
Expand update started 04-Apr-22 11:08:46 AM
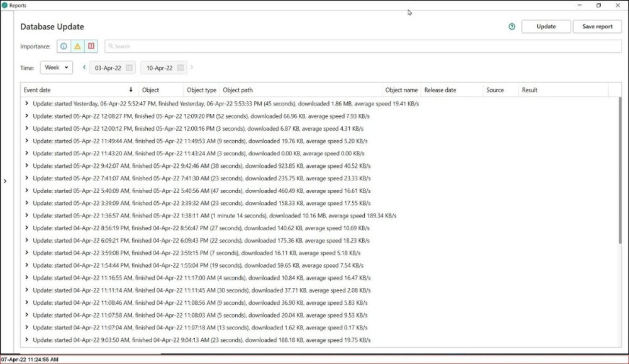26,302
